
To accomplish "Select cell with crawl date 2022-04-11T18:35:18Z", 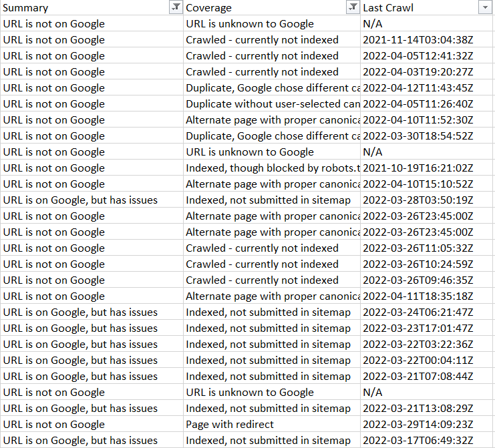I will tap(426, 296).
